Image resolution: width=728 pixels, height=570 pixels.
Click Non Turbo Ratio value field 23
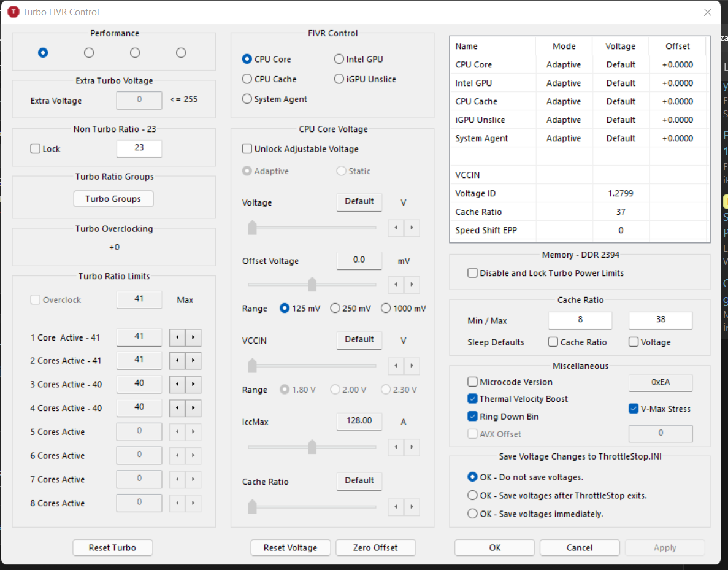click(x=139, y=148)
